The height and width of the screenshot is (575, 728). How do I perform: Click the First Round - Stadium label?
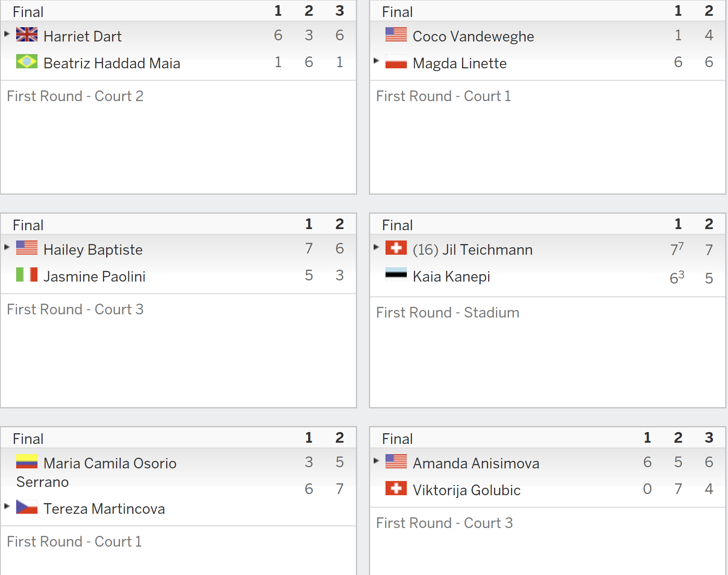(x=448, y=312)
